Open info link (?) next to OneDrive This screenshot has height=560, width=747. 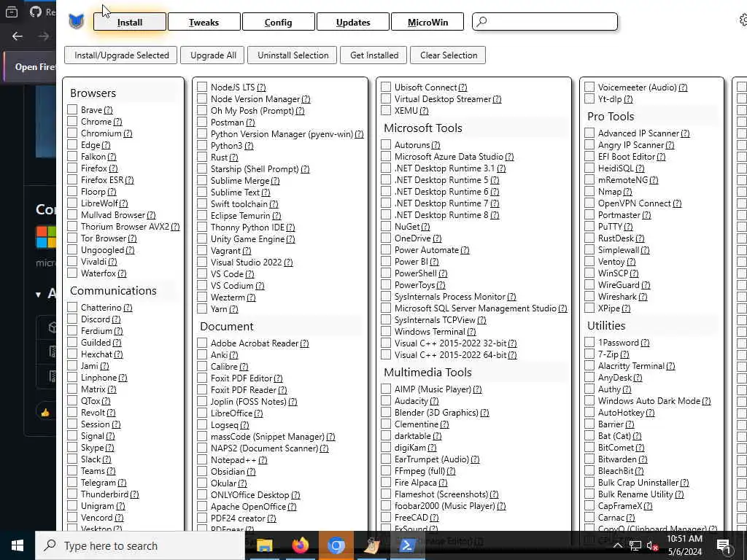[437, 238]
